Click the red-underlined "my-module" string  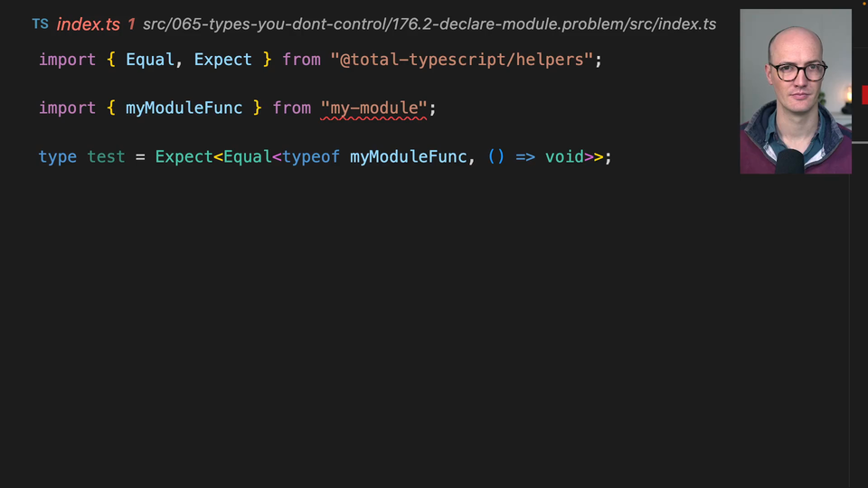(374, 108)
